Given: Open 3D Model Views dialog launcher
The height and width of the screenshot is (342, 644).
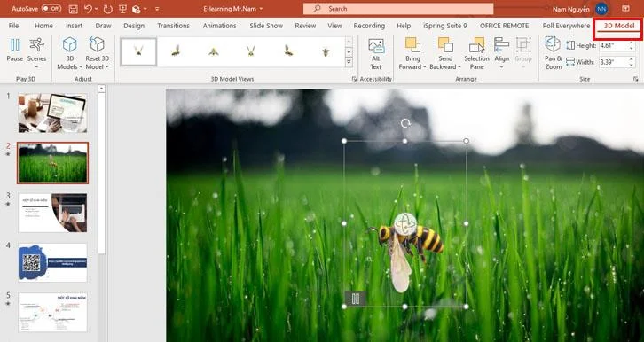Looking at the screenshot, I should click(x=354, y=79).
